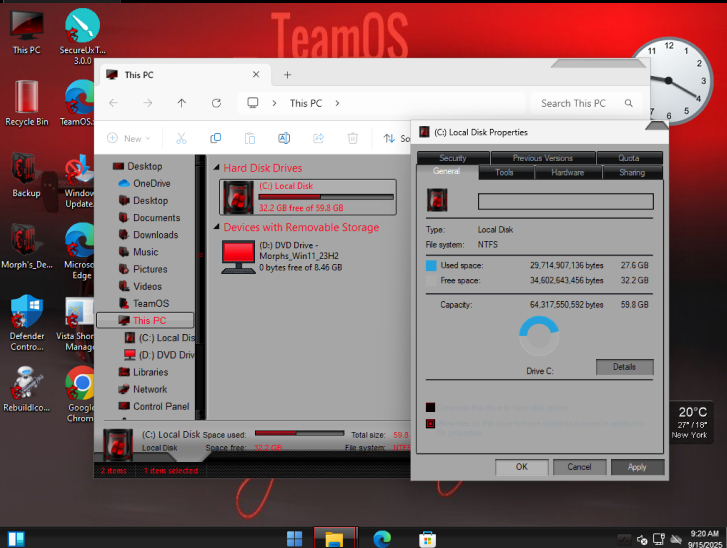Viewport: 727px width, 548px height.
Task: Select Downloads in the navigation pane
Action: click(x=148, y=235)
